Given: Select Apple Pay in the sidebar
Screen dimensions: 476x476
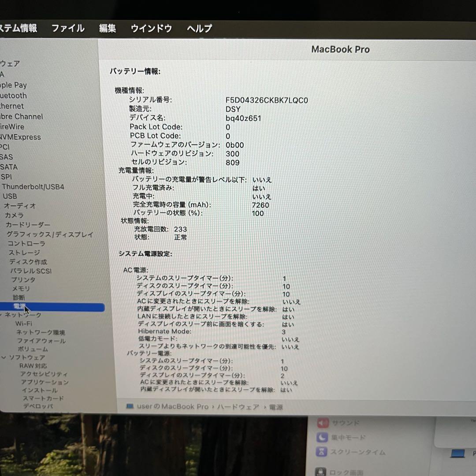Looking at the screenshot, I should (x=13, y=85).
